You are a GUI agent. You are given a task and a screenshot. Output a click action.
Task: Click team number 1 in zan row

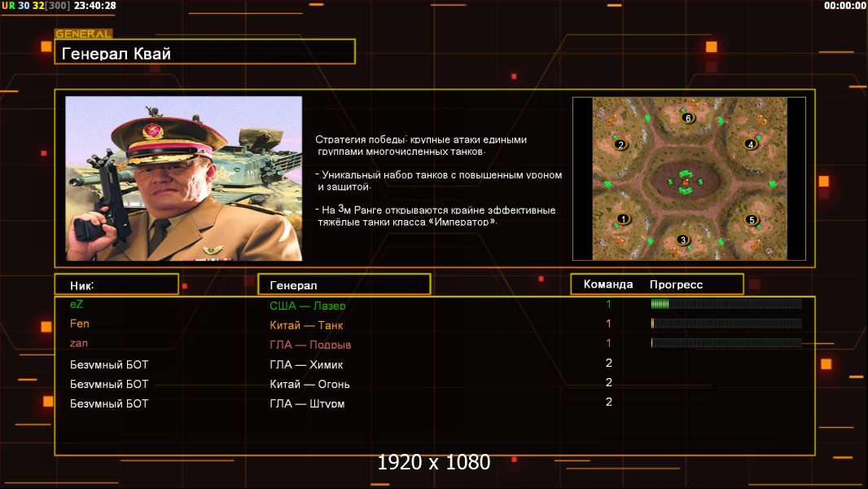tap(608, 343)
